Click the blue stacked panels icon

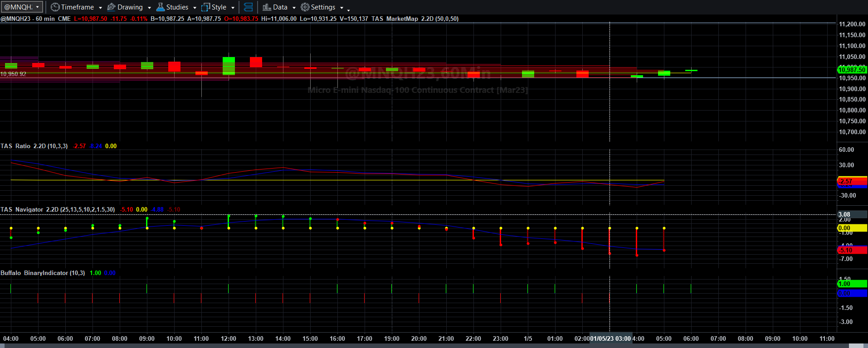click(x=248, y=7)
